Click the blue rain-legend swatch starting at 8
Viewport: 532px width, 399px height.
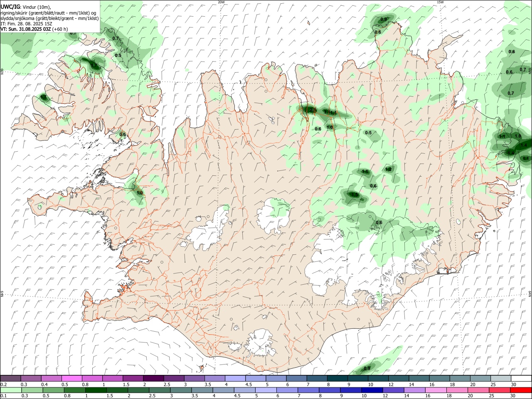(x=329, y=390)
